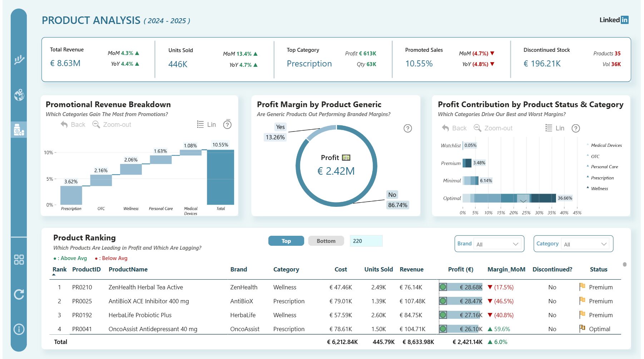Open the info icon in sidebar

click(19, 329)
